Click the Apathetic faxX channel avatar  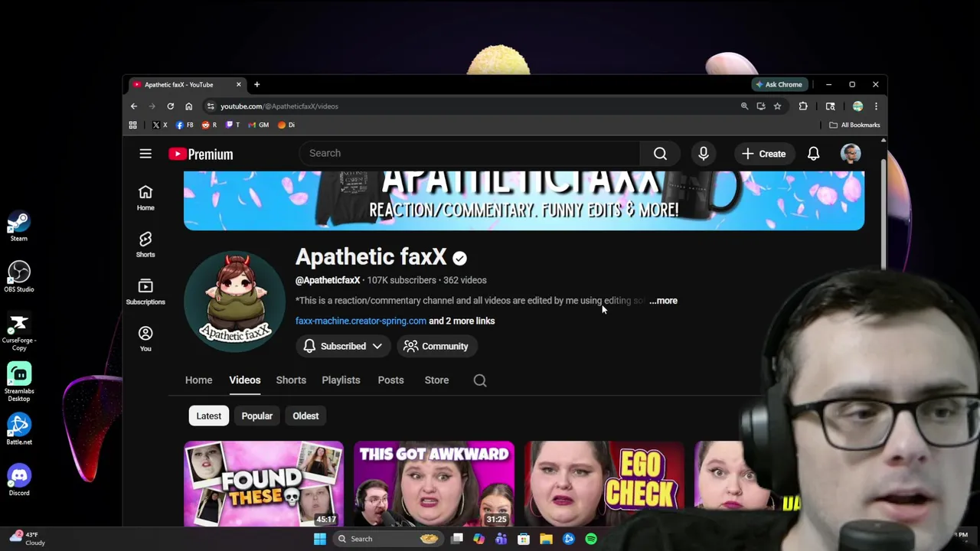(x=235, y=301)
